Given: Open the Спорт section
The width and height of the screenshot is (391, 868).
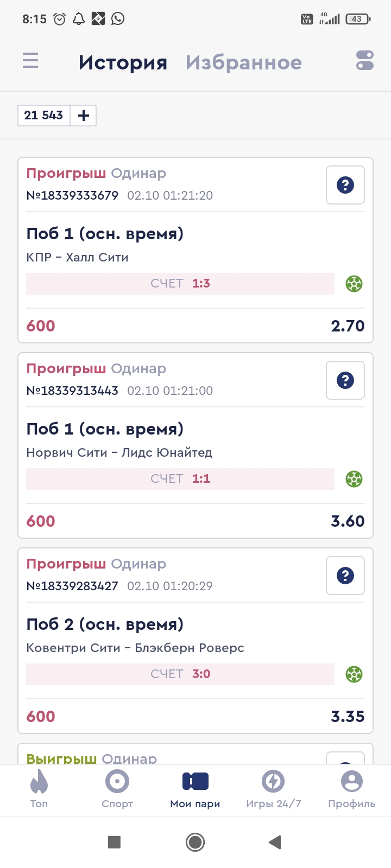Looking at the screenshot, I should coord(117,789).
